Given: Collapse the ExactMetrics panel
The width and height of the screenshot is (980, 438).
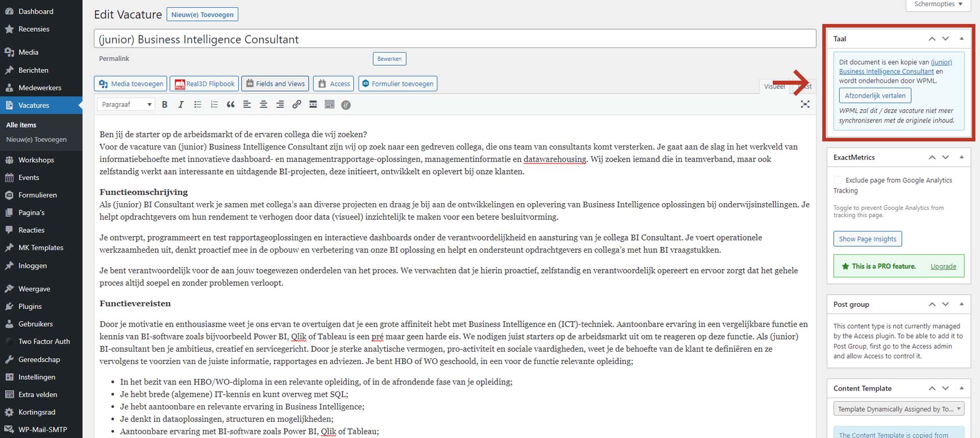Looking at the screenshot, I should tap(962, 157).
